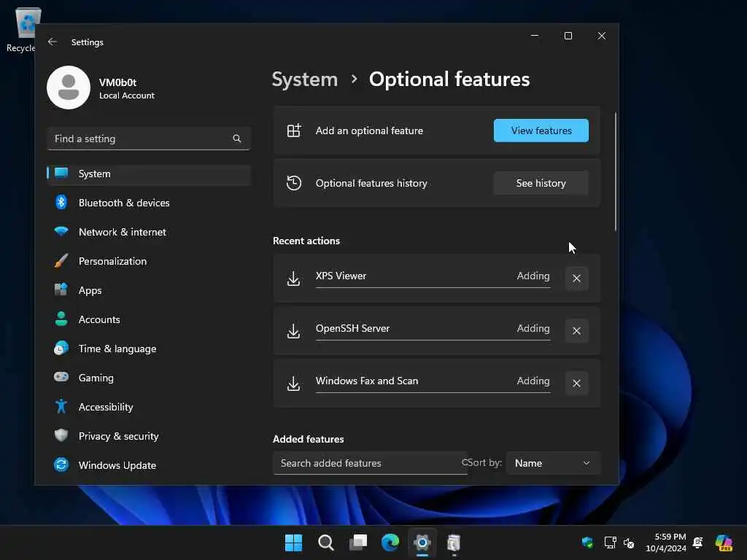
Task: Open Accessibility settings
Action: pos(149,407)
